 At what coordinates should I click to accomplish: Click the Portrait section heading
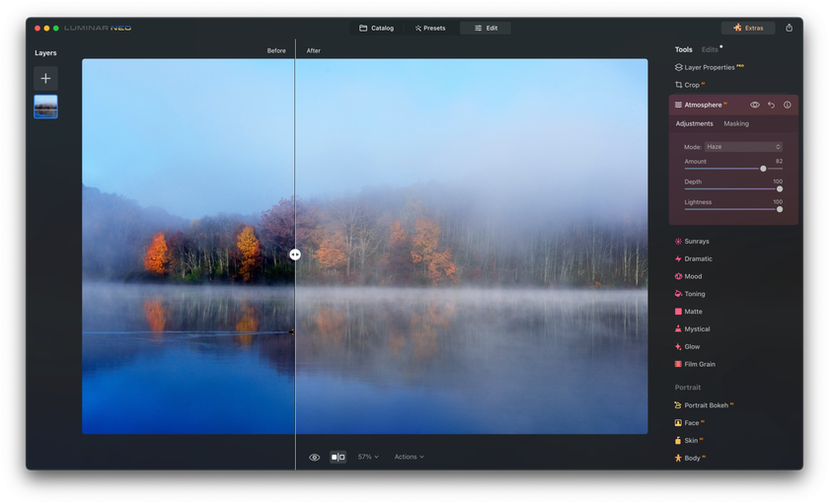point(687,388)
